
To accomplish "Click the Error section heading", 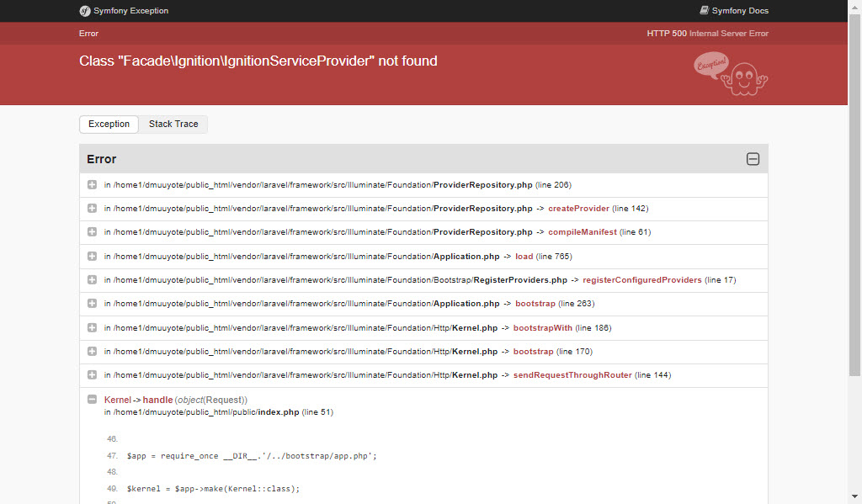I will pyautogui.click(x=102, y=159).
